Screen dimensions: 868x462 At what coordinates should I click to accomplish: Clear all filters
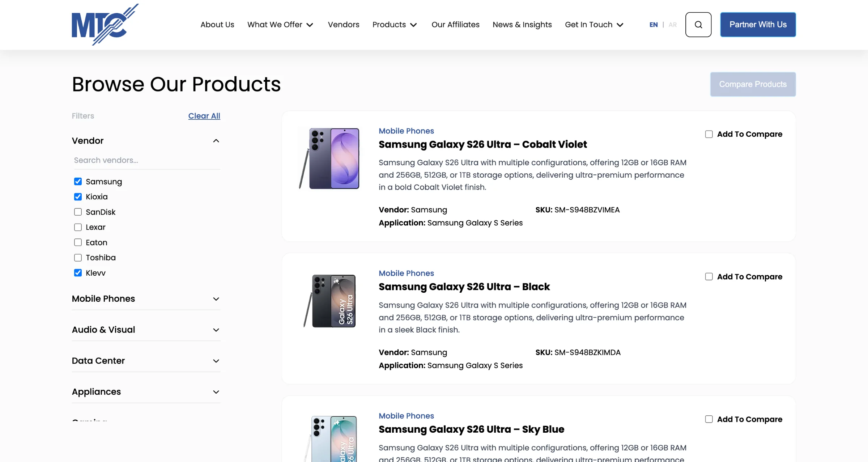coord(204,116)
